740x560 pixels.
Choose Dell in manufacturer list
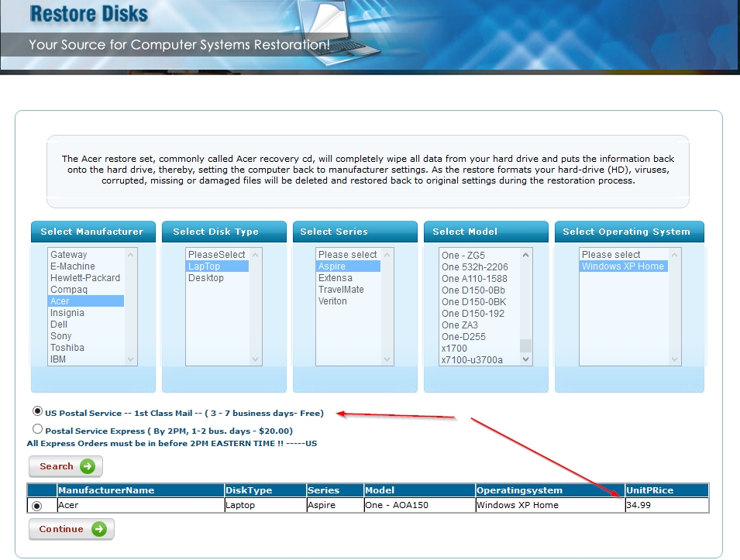86,325
